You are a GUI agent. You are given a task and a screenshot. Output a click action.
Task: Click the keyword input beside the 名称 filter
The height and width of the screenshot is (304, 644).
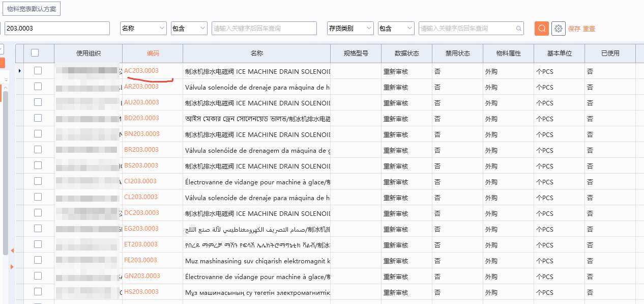click(264, 29)
